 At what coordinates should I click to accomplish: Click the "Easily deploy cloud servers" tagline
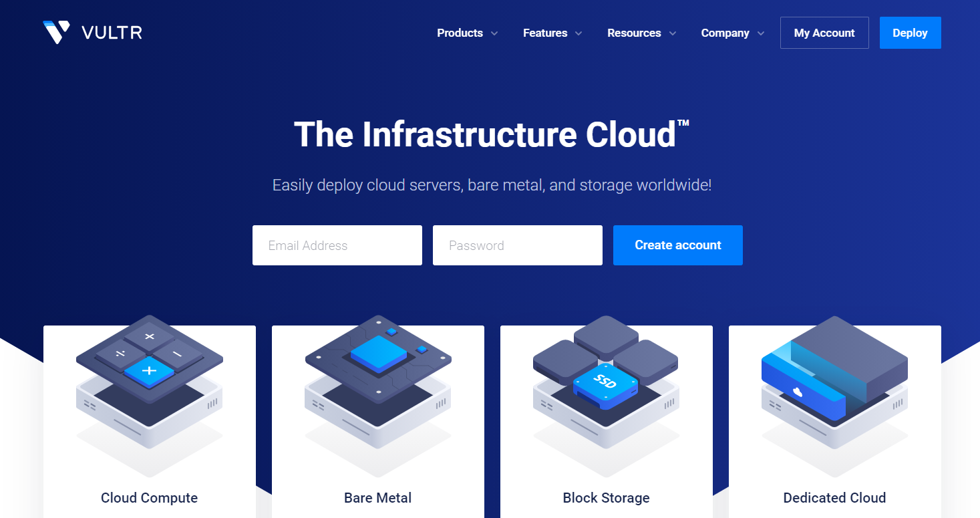coord(492,185)
